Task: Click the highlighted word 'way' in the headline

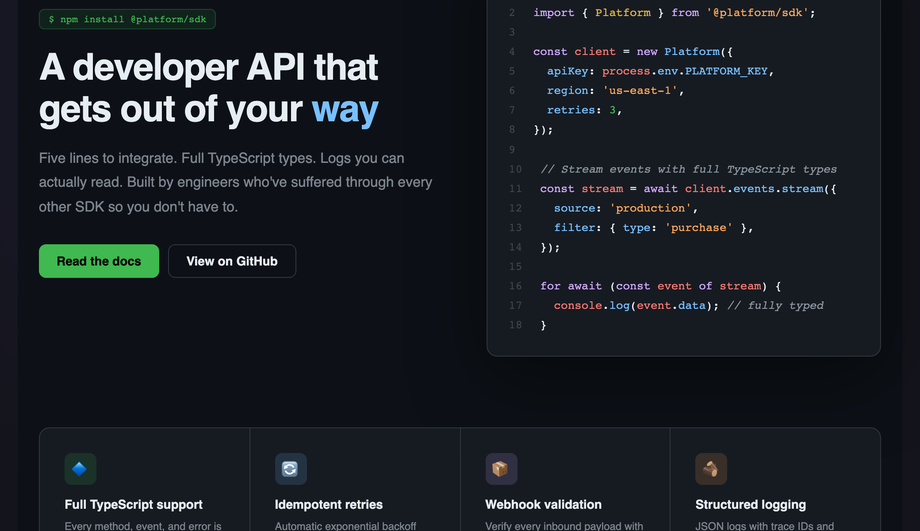Action: [x=345, y=110]
